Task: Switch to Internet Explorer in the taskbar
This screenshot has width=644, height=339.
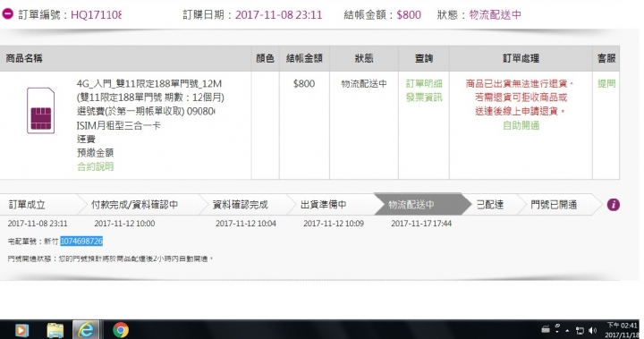Action: point(86,330)
